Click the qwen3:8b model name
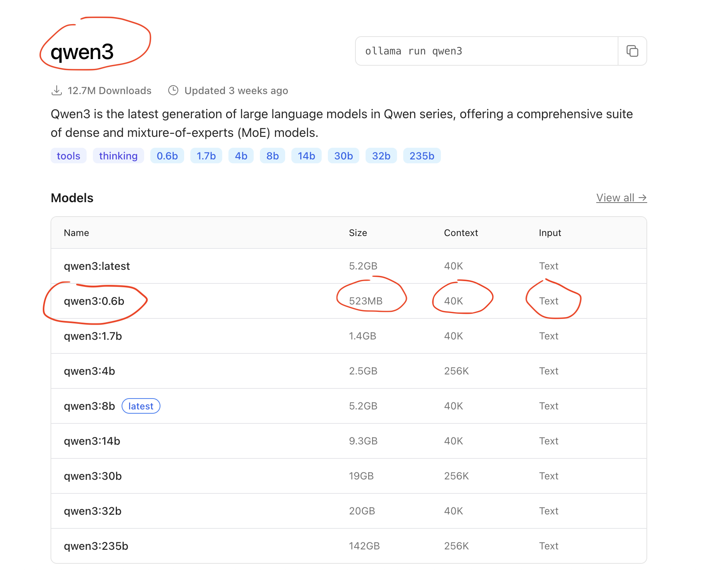This screenshot has width=728, height=570. [x=89, y=406]
